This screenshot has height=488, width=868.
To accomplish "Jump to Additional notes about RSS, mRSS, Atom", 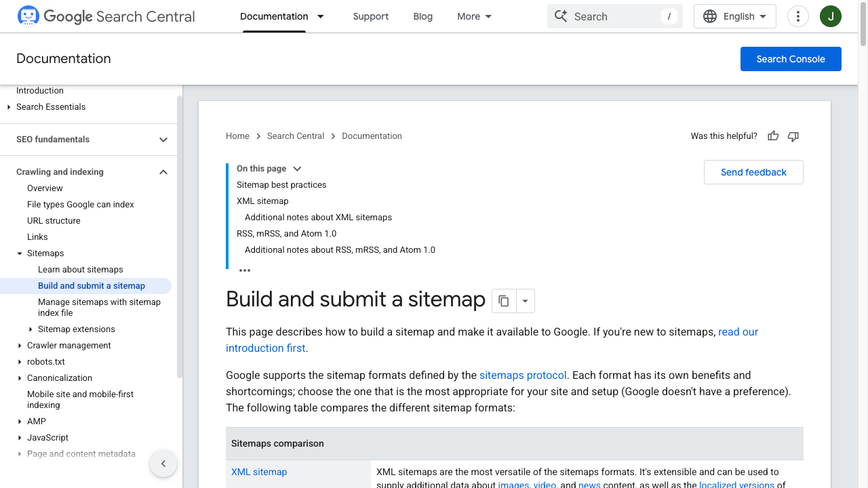I will (340, 250).
